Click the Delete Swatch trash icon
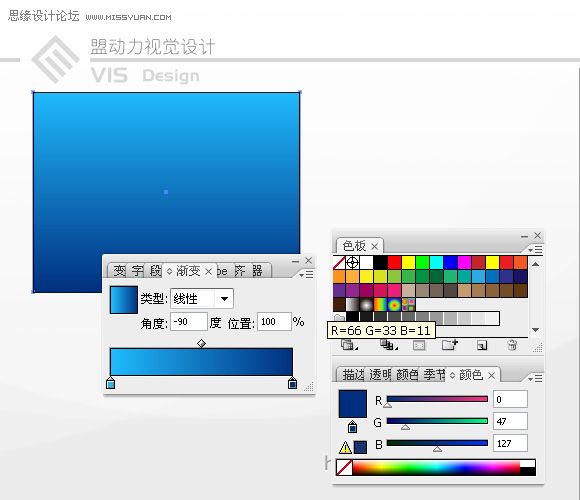Screen dimensions: 580x500 coord(512,345)
